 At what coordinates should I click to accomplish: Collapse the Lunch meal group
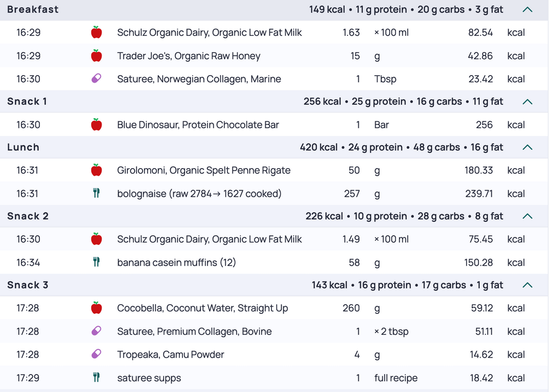pos(527,147)
